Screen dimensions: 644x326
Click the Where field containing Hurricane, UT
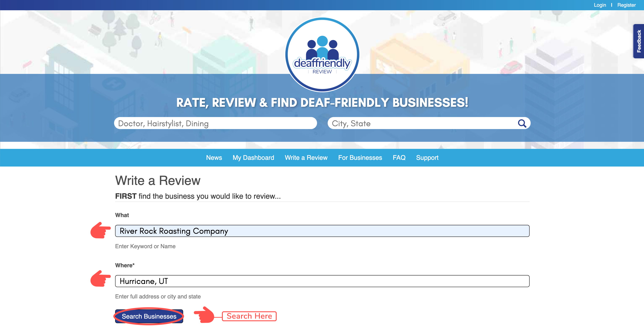[322, 281]
